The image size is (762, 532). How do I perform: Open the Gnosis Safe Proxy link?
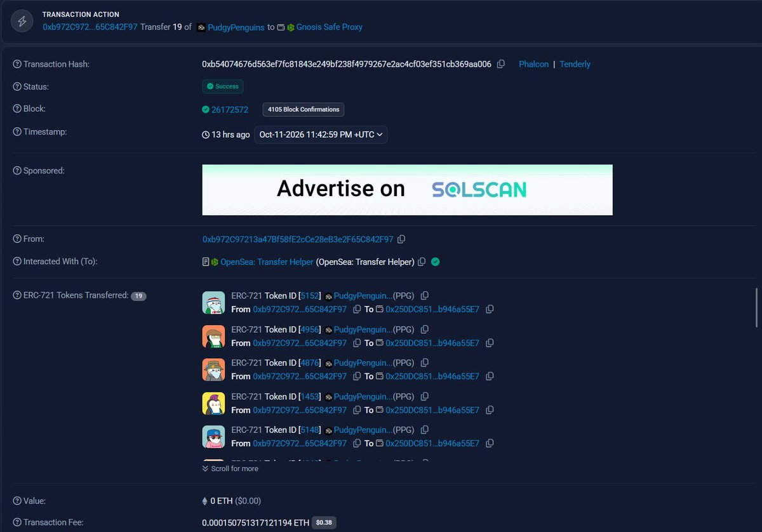coord(330,27)
